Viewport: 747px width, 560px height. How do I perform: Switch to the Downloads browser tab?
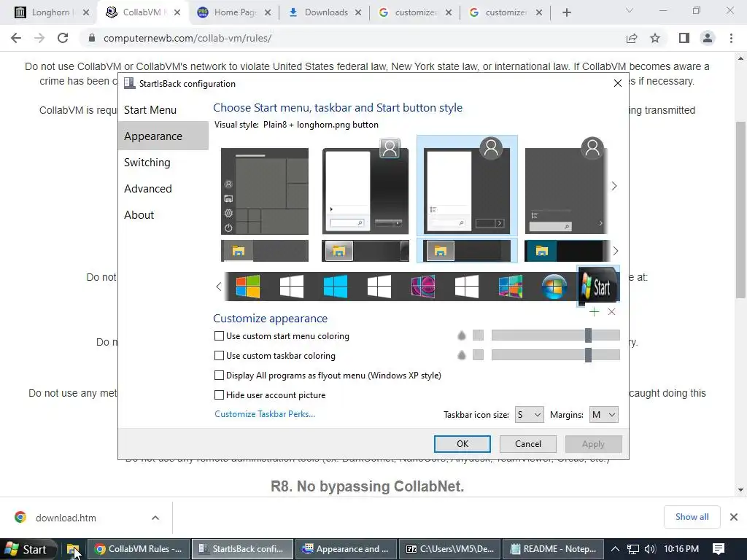tap(325, 12)
